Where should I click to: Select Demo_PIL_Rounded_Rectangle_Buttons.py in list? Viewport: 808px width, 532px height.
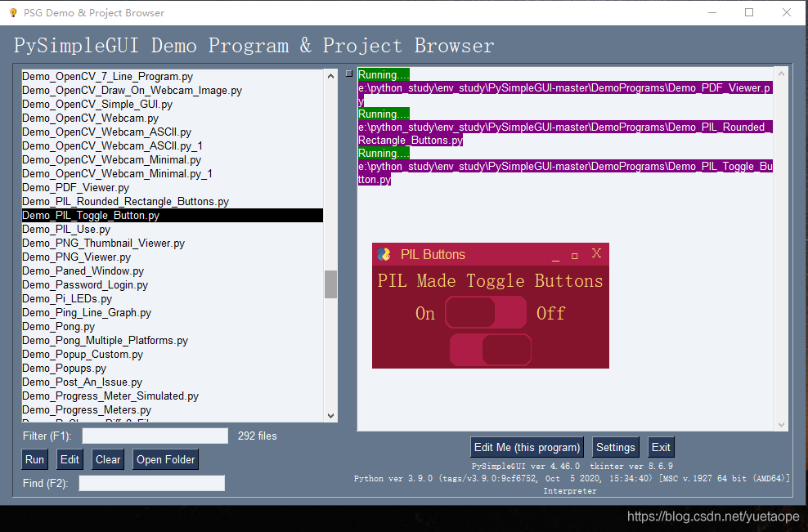click(x=172, y=201)
